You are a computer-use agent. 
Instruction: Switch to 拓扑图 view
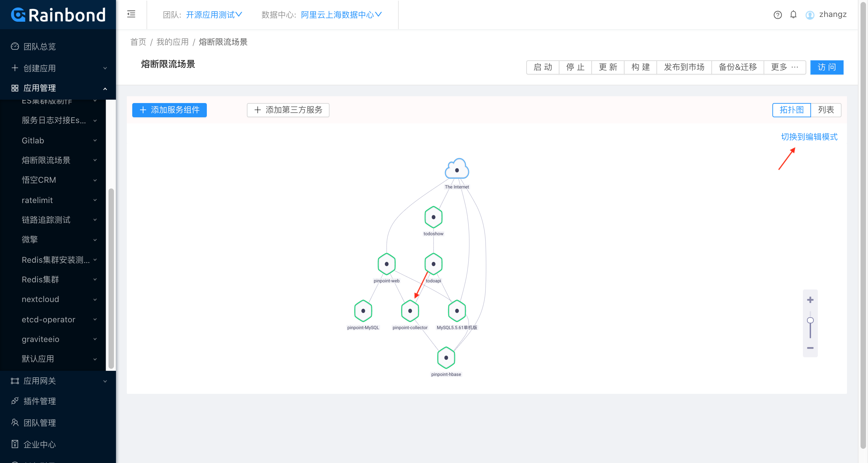(791, 110)
